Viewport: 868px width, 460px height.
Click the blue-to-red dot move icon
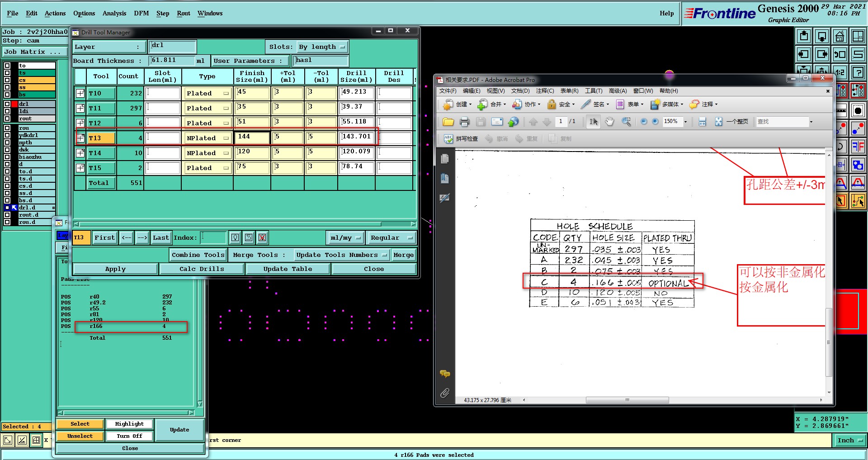point(858,128)
